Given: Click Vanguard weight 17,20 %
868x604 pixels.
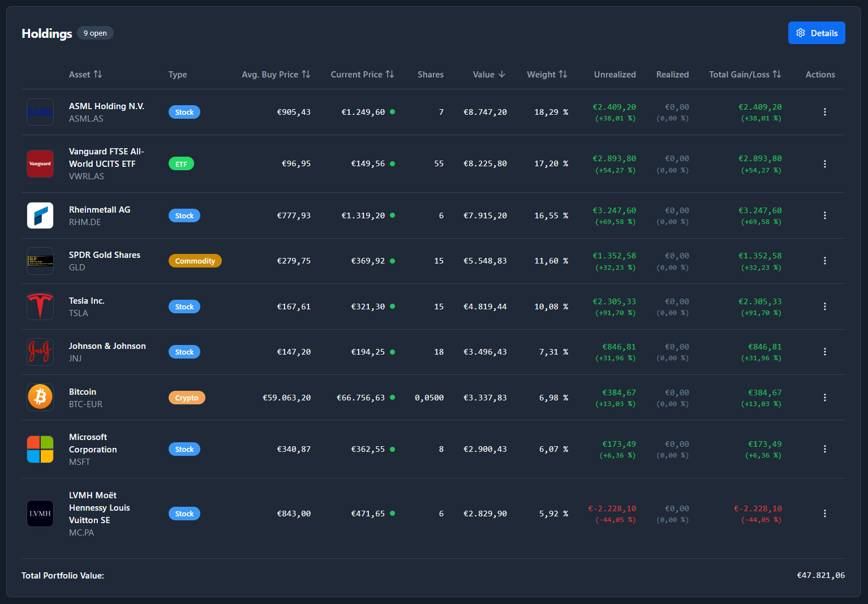Looking at the screenshot, I should [551, 163].
